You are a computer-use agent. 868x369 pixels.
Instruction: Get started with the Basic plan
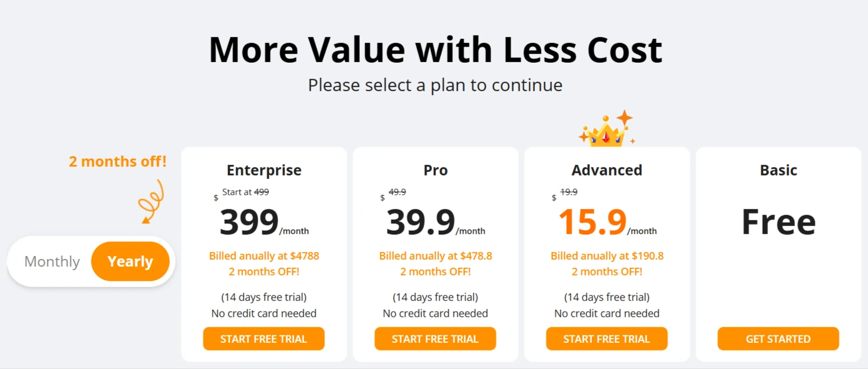778,339
